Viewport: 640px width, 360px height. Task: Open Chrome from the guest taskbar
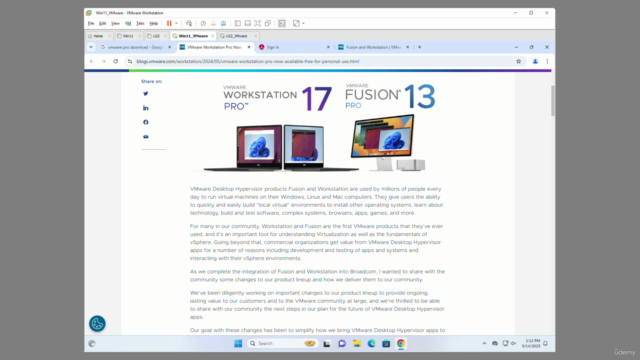[401, 344]
